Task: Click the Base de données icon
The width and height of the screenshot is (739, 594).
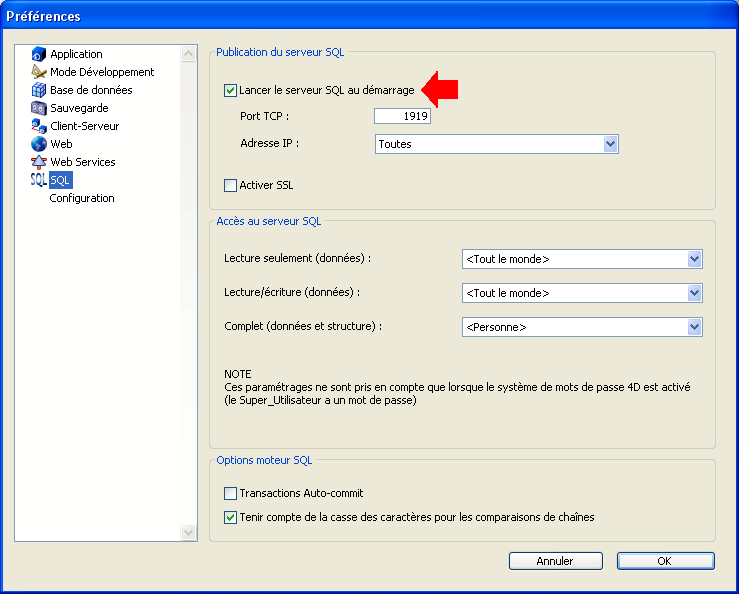Action: click(39, 90)
